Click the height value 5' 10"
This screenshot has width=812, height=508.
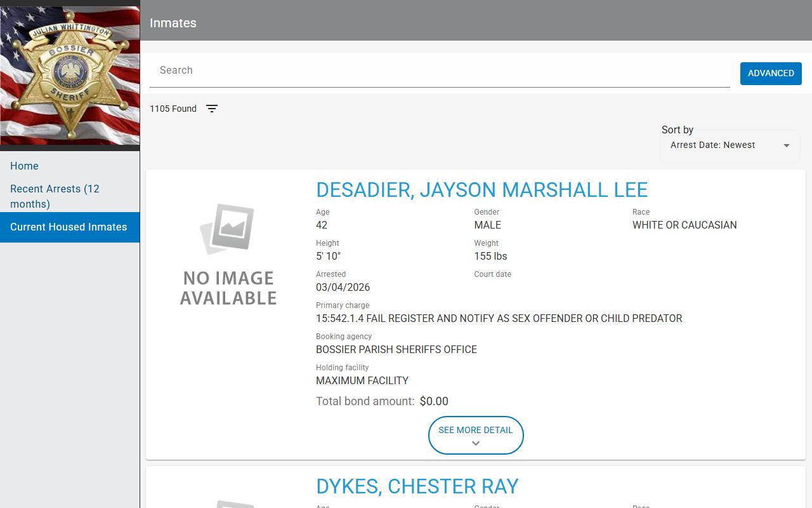click(x=328, y=256)
